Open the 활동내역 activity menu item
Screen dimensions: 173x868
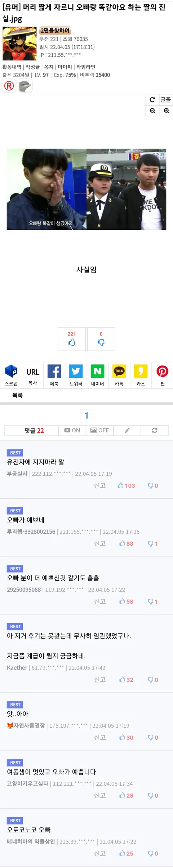point(12,67)
